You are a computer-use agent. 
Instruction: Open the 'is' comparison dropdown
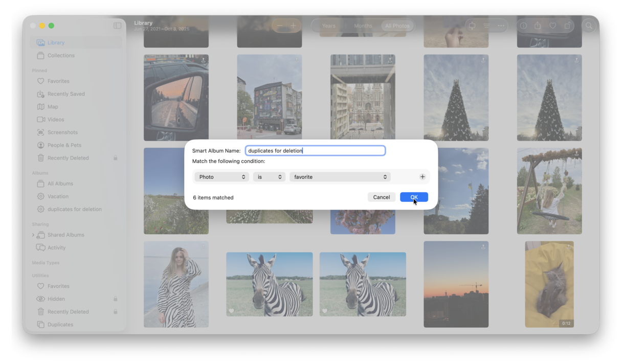[x=269, y=176]
